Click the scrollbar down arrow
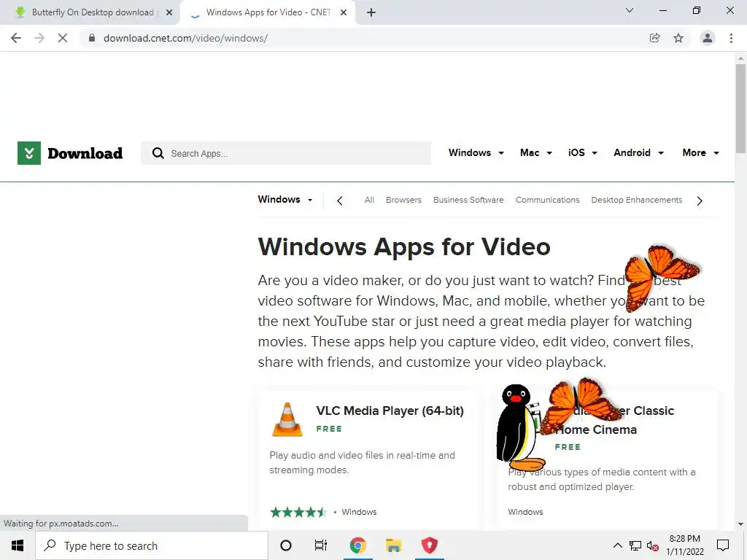This screenshot has width=747, height=560. coord(740,524)
